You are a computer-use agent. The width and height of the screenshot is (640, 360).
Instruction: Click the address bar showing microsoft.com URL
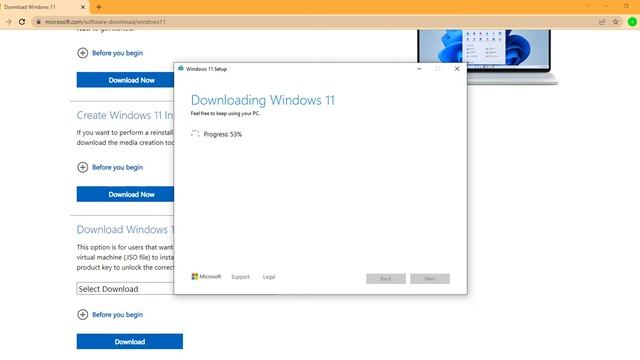pyautogui.click(x=318, y=22)
